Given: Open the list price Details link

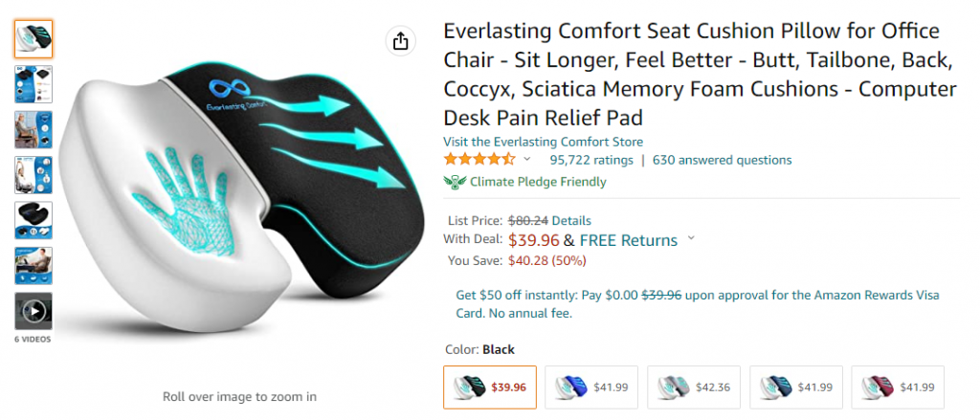Looking at the screenshot, I should point(571,220).
